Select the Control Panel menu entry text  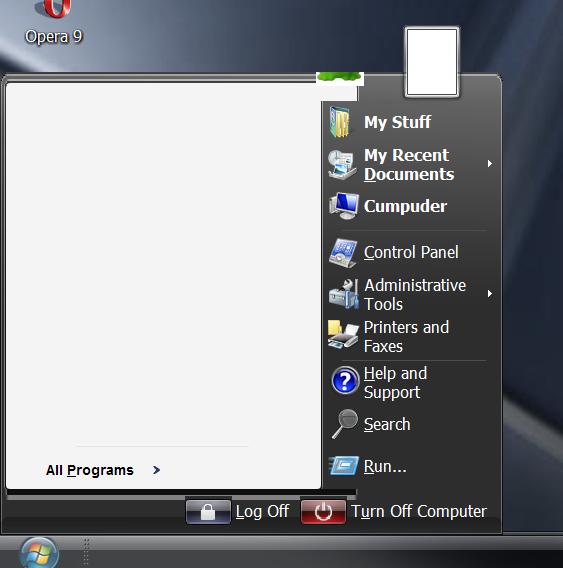click(411, 252)
